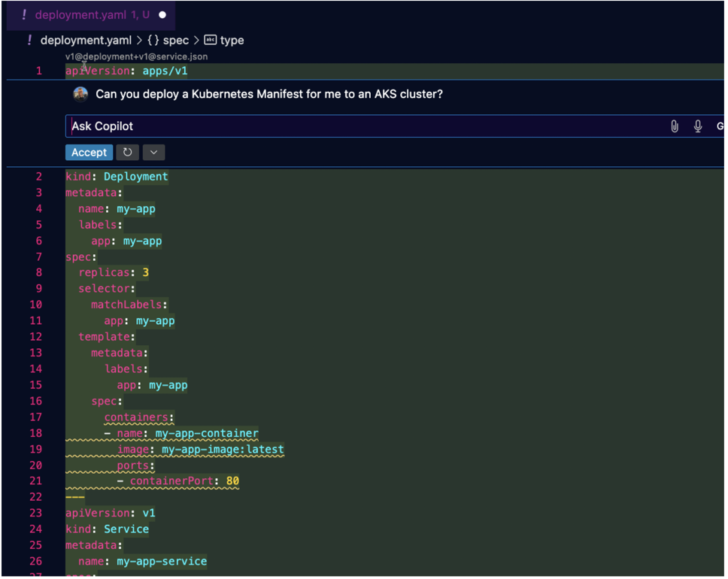Viewport: 728px width, 579px height.
Task: Click 'spec:' on line 16
Action: (x=107, y=402)
